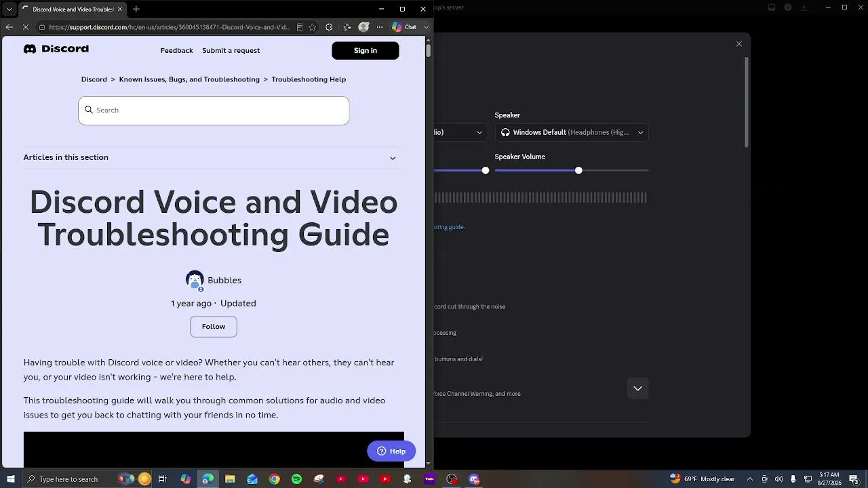Open the Windows notification center
Screen dimensions: 868x488
point(854,479)
